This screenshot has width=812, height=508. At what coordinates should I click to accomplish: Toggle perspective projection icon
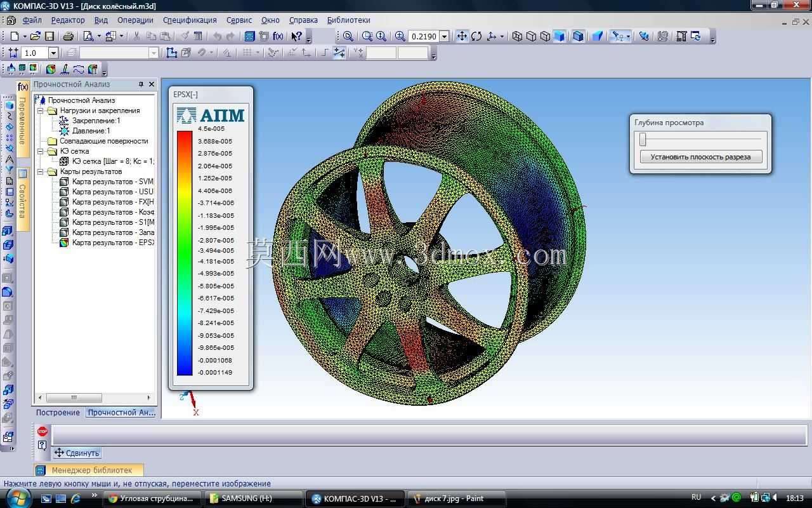(597, 36)
